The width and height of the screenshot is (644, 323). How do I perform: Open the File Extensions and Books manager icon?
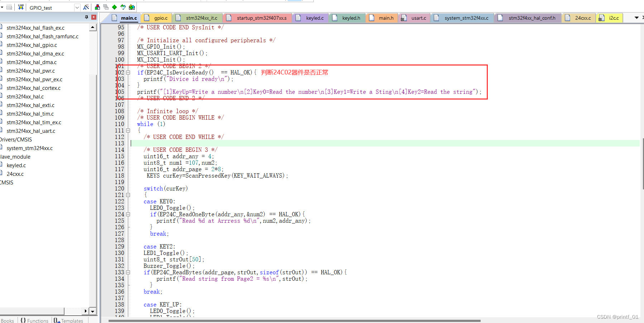(97, 7)
